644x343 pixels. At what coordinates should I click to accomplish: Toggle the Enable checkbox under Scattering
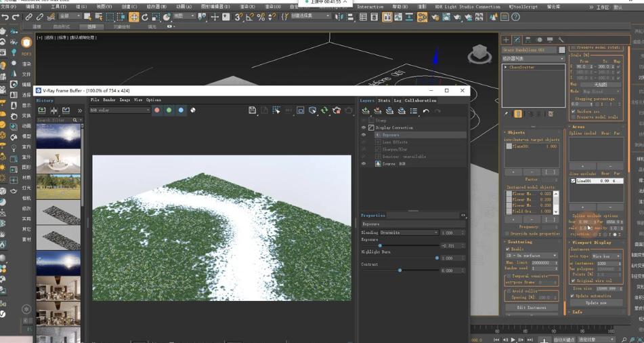tap(509, 249)
